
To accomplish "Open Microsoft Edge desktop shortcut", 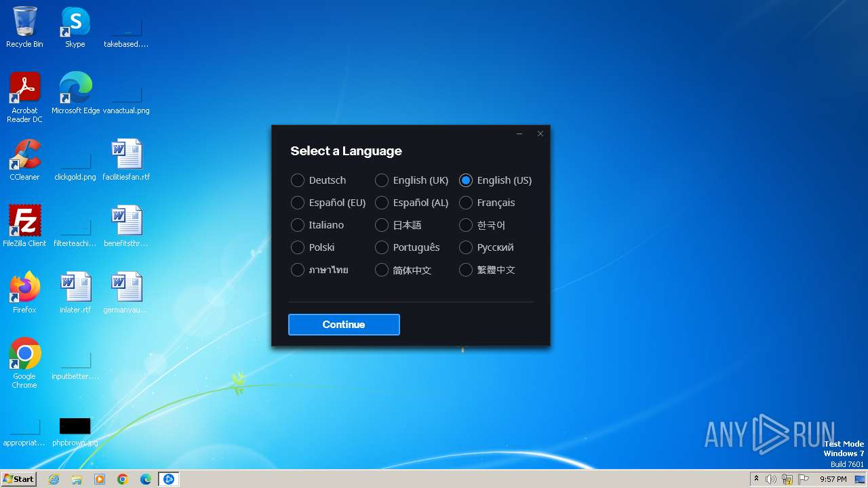I will point(75,94).
